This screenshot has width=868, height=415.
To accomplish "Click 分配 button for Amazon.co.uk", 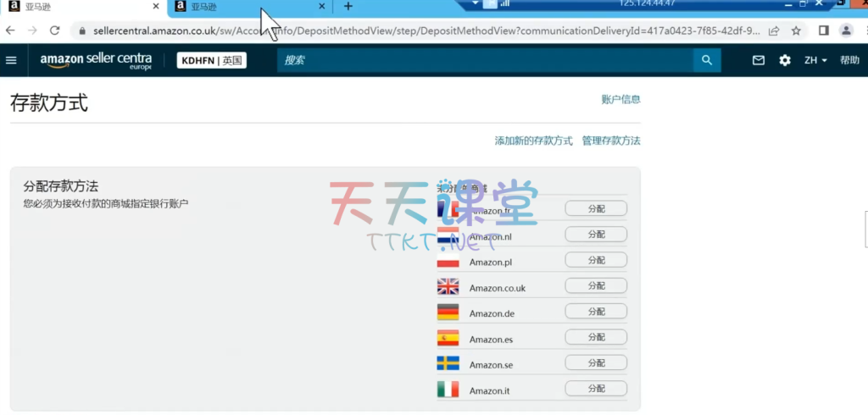I will point(596,286).
